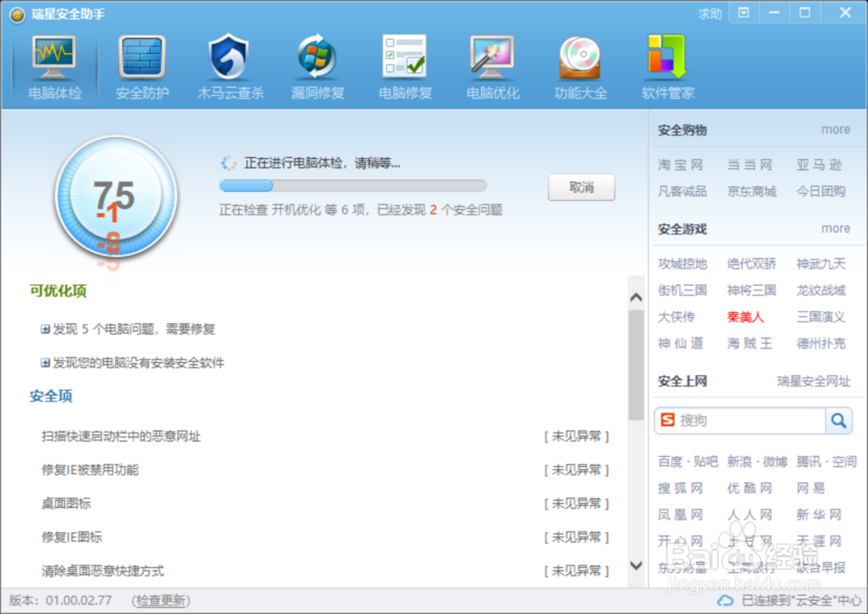The image size is (868, 614).
Task: Open 腾讯·空间 site link
Action: pos(826,461)
